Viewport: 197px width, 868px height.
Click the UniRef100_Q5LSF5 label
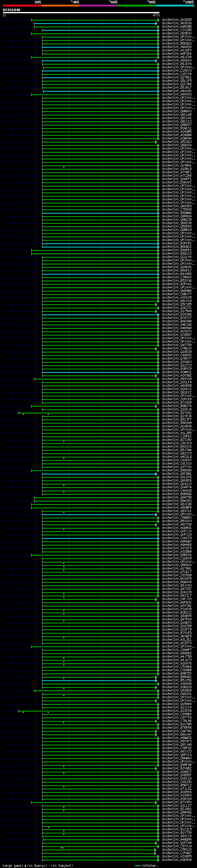[177, 81]
